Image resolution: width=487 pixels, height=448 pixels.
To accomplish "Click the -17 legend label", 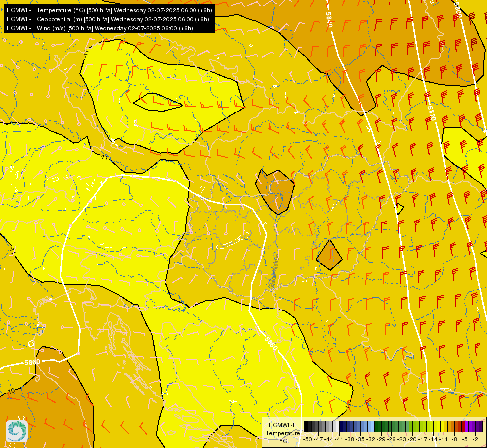I will [x=423, y=439].
